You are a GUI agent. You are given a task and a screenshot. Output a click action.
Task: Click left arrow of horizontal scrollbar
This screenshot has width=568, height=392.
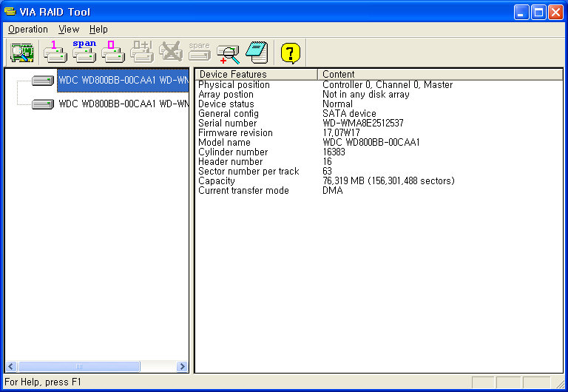coord(11,367)
